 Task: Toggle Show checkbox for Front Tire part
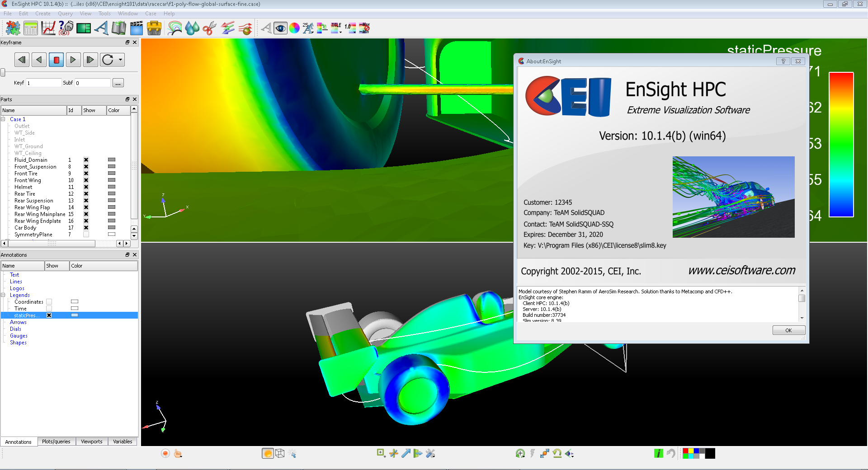pos(86,174)
